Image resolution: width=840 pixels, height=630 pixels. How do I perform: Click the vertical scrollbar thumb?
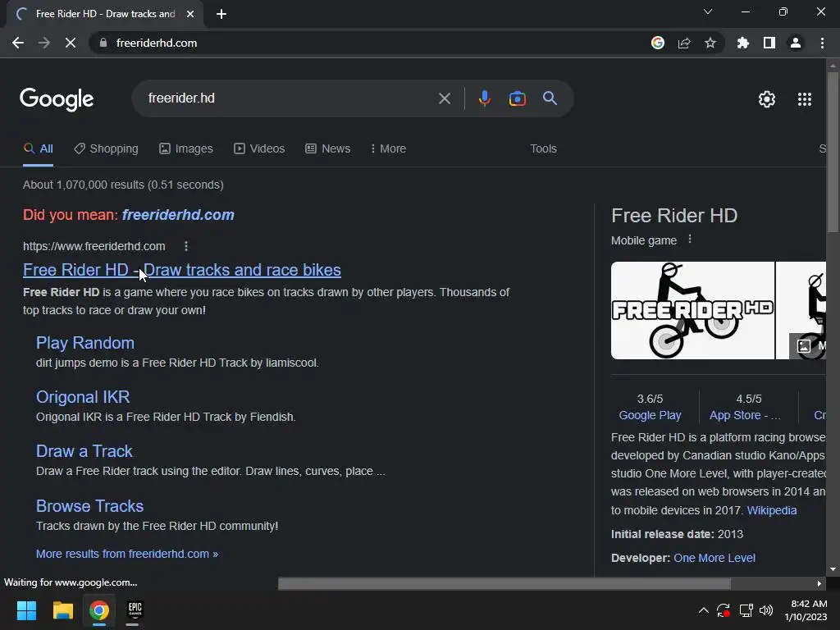click(x=833, y=152)
